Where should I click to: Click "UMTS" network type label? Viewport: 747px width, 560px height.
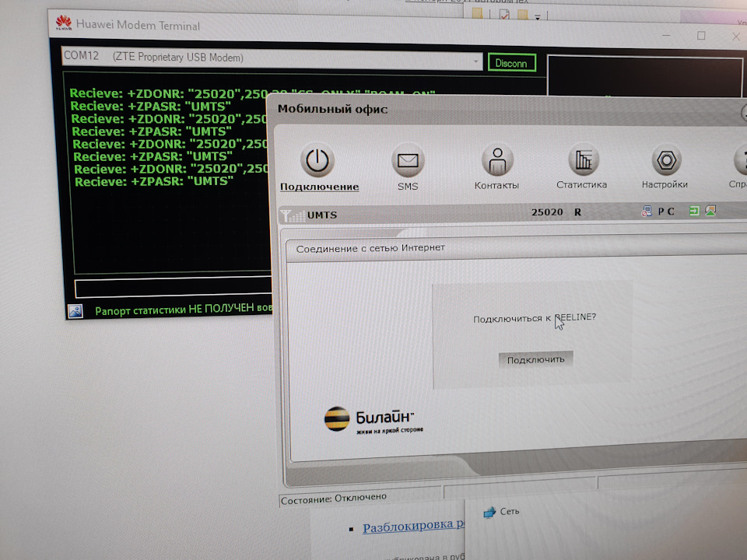coord(322,215)
